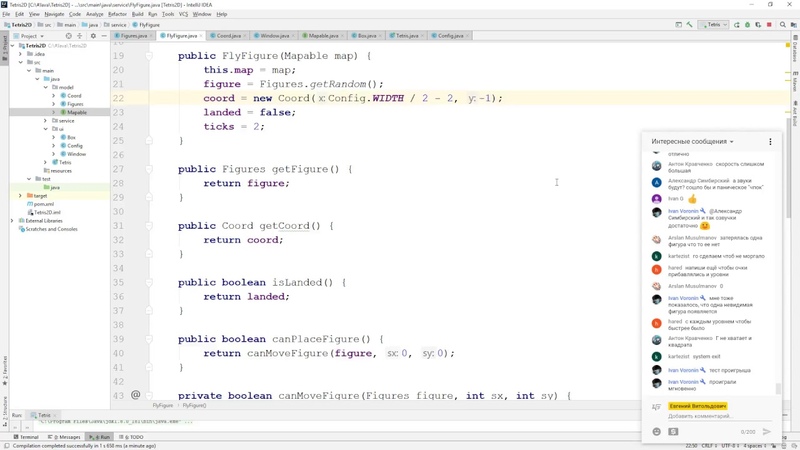
Task: Open the Structure side tool window
Action: coord(5,411)
